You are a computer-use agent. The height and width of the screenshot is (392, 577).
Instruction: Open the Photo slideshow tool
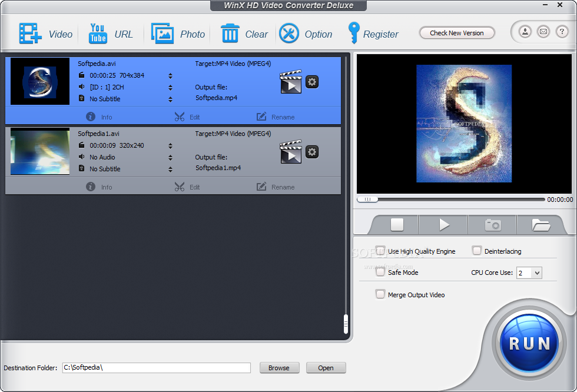(x=163, y=34)
